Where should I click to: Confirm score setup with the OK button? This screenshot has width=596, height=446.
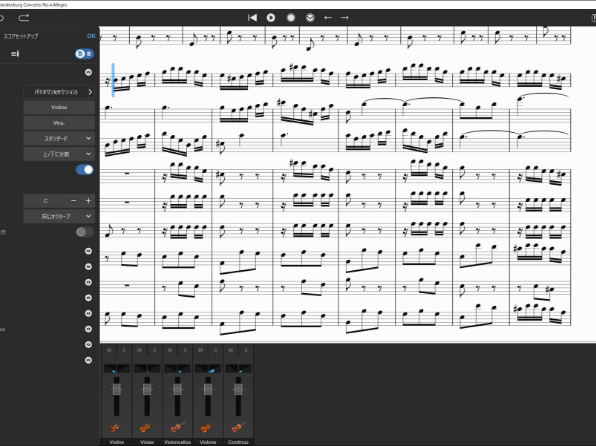[x=91, y=36]
